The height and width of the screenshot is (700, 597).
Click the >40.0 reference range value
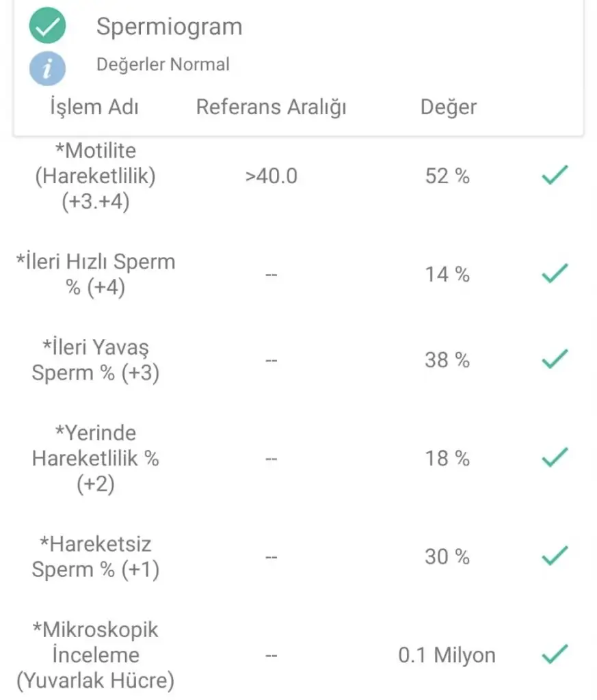click(271, 176)
